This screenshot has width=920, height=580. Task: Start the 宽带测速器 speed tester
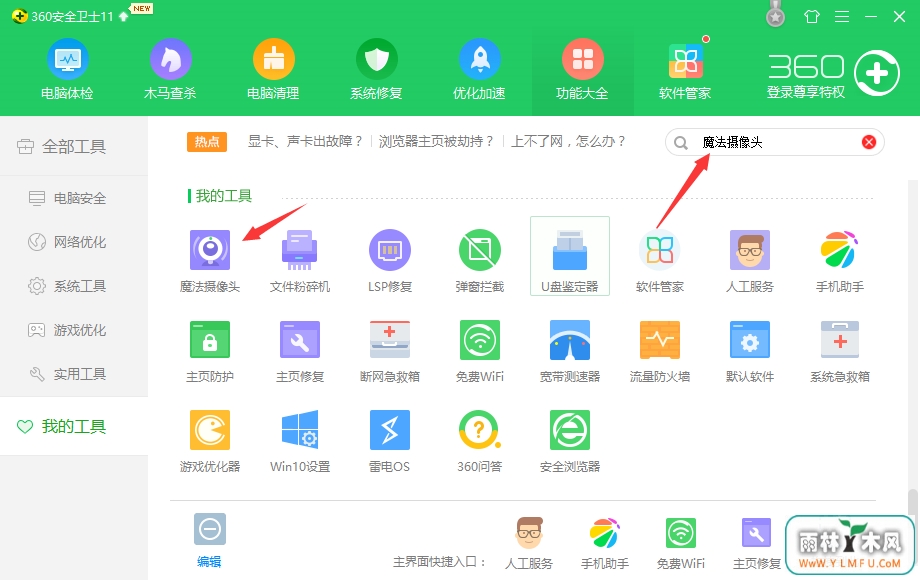(570, 351)
